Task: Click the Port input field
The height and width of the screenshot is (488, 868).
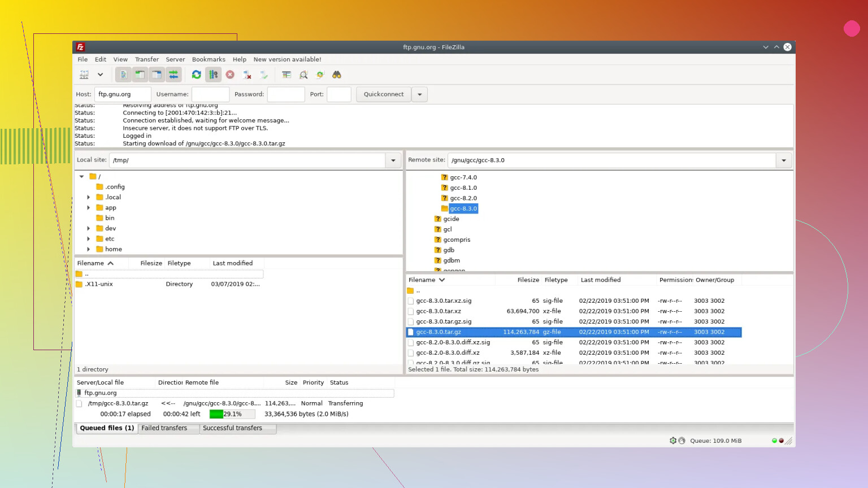Action: 339,94
